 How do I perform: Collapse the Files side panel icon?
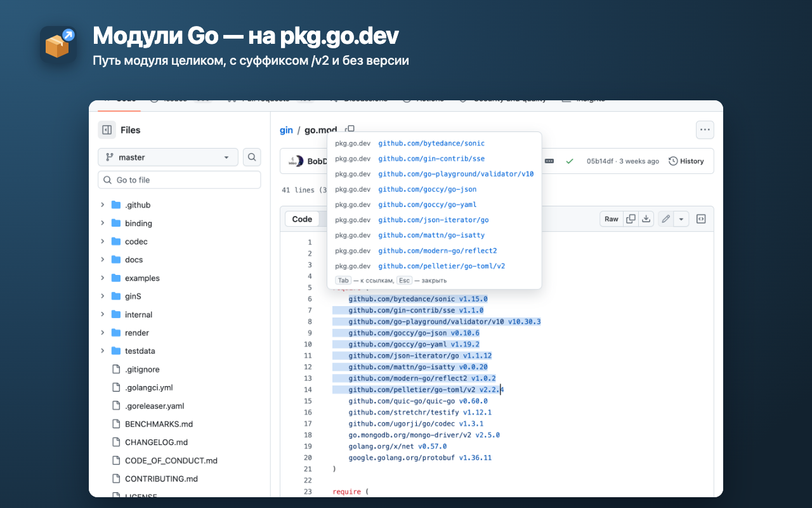click(107, 130)
